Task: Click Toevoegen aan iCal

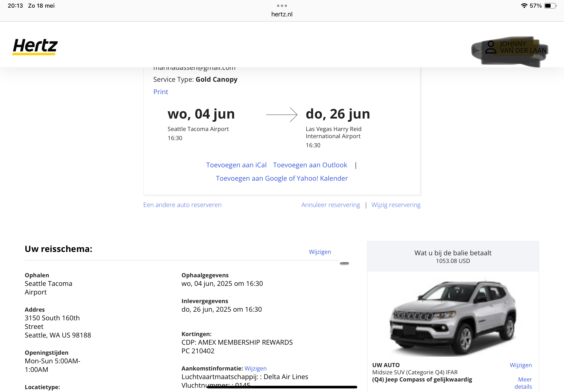Action: (236, 165)
